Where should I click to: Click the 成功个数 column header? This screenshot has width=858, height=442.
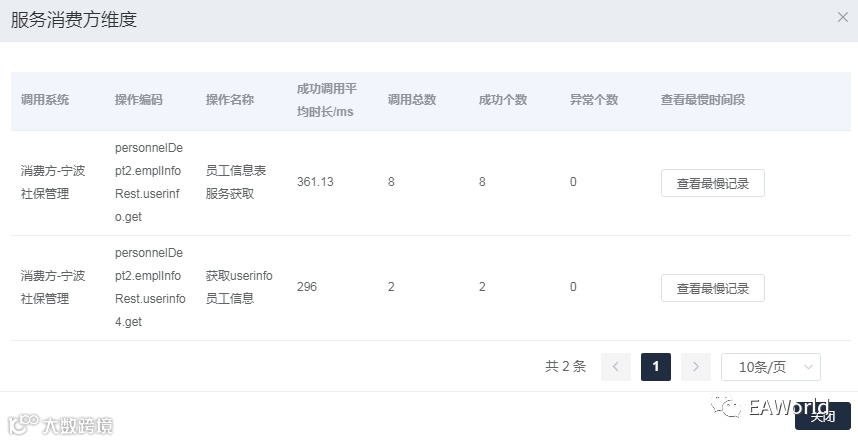[x=503, y=100]
